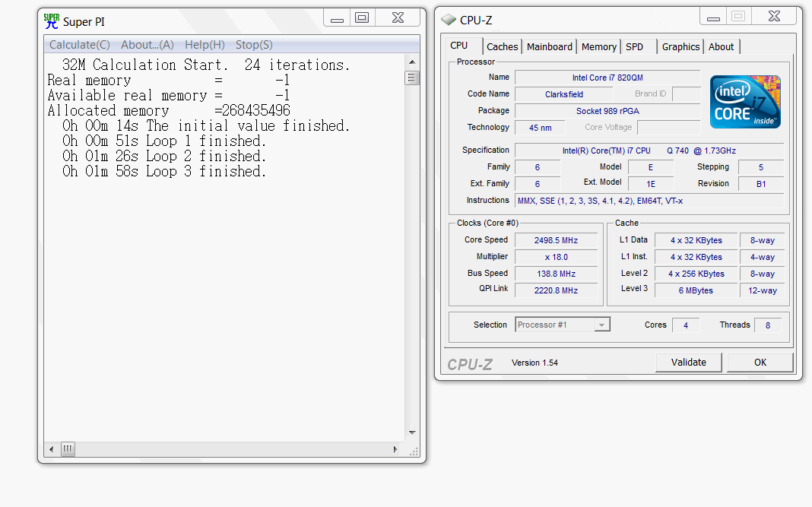The image size is (812, 507).
Task: Click the Ext. Model value '1E'
Action: pos(651,184)
